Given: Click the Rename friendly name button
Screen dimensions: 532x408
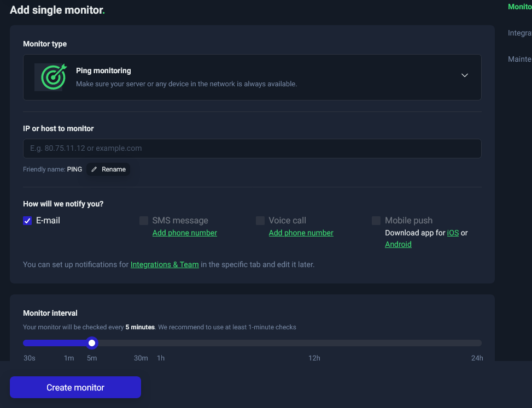Looking at the screenshot, I should click(108, 169).
